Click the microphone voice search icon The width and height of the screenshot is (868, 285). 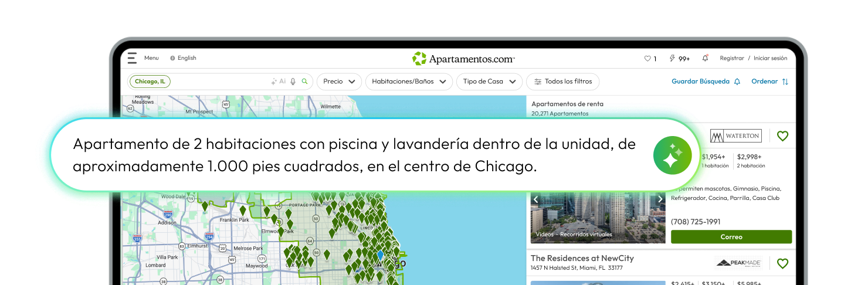[293, 82]
